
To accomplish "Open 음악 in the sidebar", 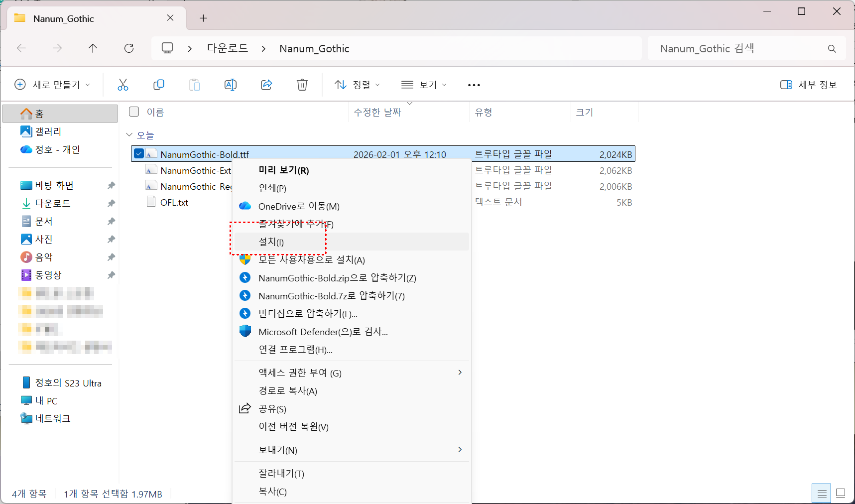I will point(36,257).
